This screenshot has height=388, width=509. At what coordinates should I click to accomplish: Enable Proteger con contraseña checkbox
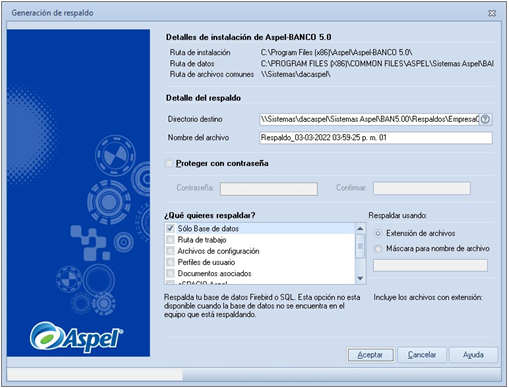click(169, 163)
